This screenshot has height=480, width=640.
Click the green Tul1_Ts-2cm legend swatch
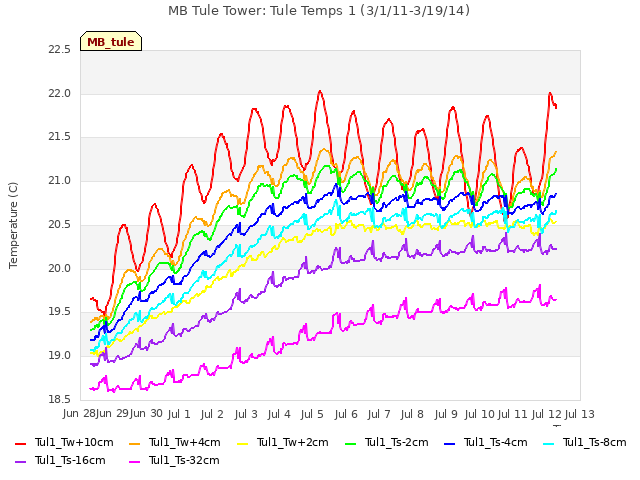tap(351, 443)
